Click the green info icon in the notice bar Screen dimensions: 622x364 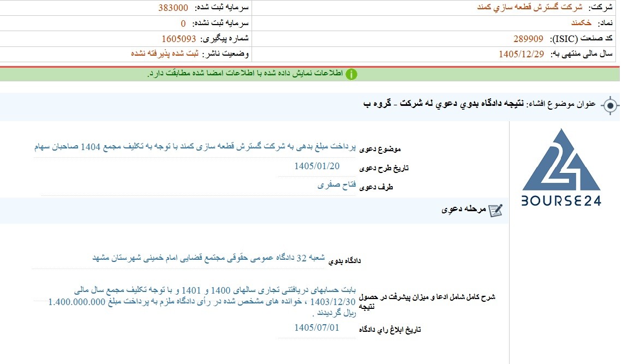tap(351, 74)
